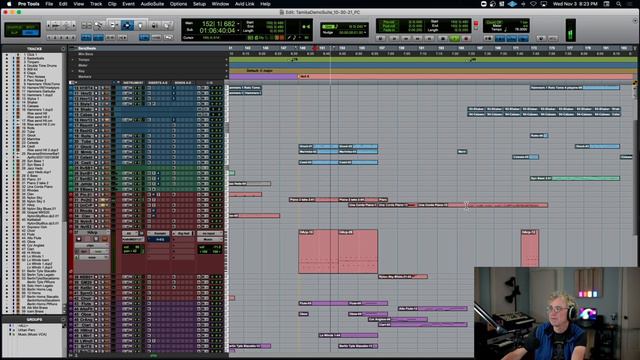Viewport: 640px width, 360px height.
Task: Click the red record indicator beside pre-roll display
Action: (476, 24)
